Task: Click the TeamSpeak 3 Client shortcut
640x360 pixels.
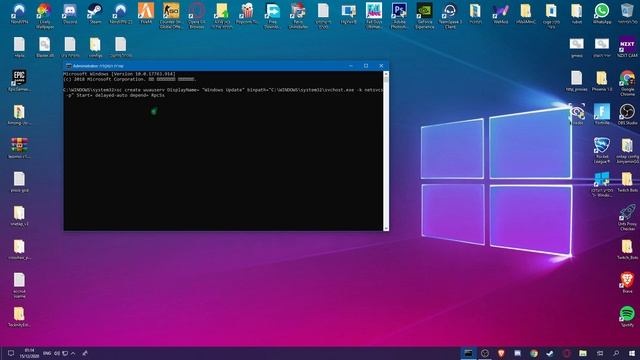Action: coord(450,16)
